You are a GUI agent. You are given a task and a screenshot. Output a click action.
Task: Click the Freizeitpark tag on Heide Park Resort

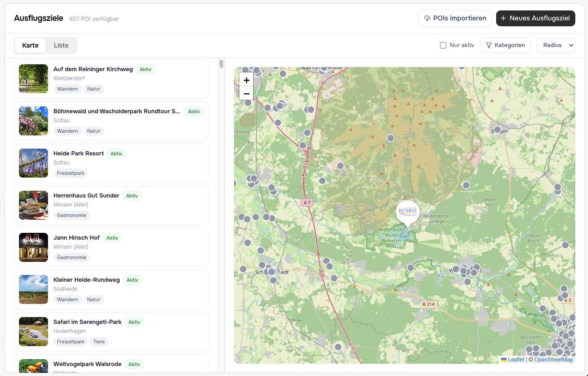71,173
